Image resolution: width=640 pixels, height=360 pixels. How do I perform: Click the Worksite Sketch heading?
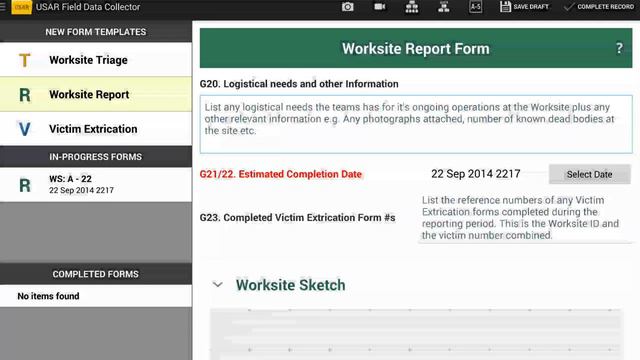tap(290, 285)
